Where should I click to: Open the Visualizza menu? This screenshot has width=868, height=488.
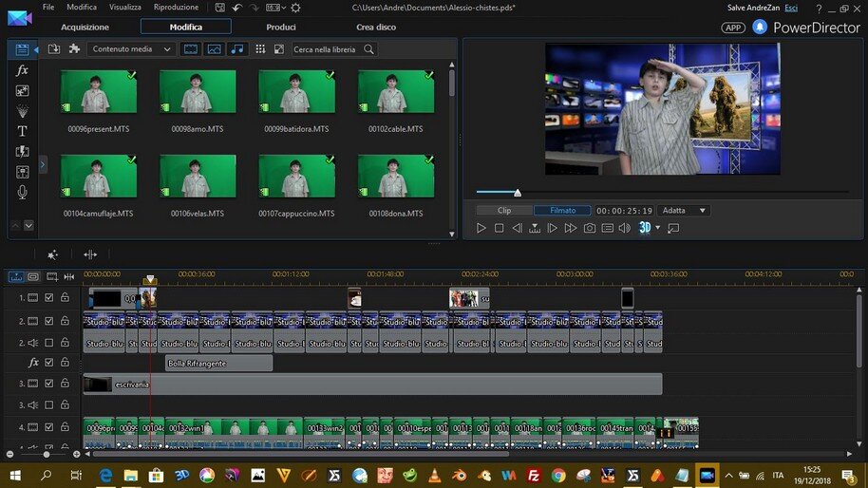[x=124, y=8]
